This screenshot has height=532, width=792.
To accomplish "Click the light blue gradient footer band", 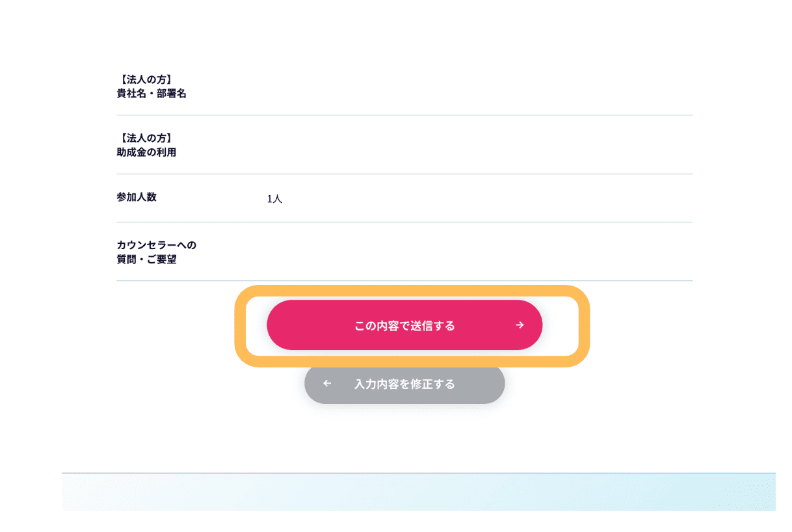I will tap(419, 492).
